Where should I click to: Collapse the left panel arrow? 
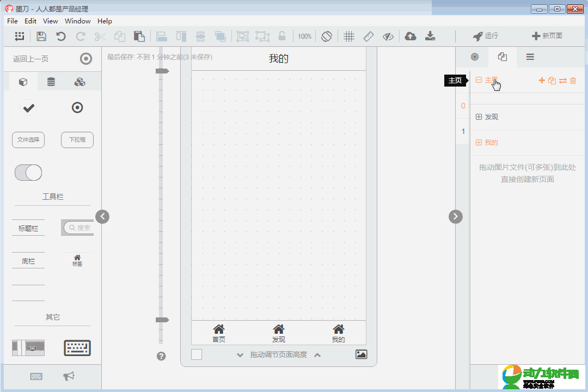[x=102, y=217]
